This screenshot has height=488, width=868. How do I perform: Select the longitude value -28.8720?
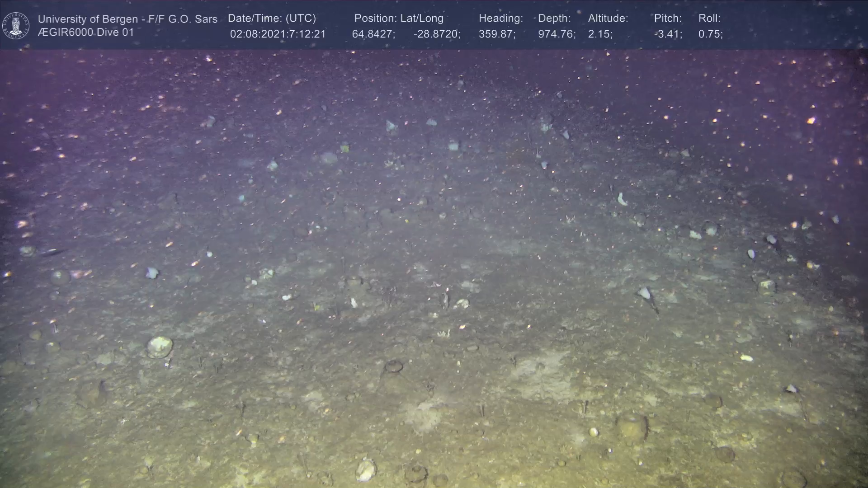(436, 34)
